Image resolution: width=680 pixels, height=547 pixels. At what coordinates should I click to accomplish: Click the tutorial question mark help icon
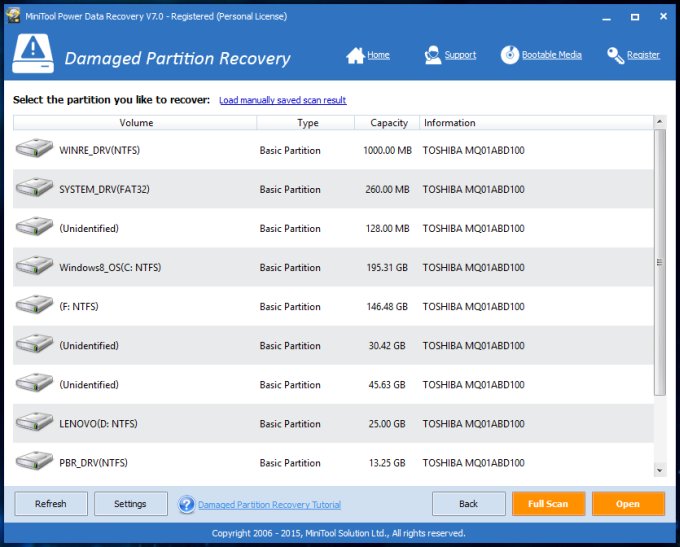point(186,504)
